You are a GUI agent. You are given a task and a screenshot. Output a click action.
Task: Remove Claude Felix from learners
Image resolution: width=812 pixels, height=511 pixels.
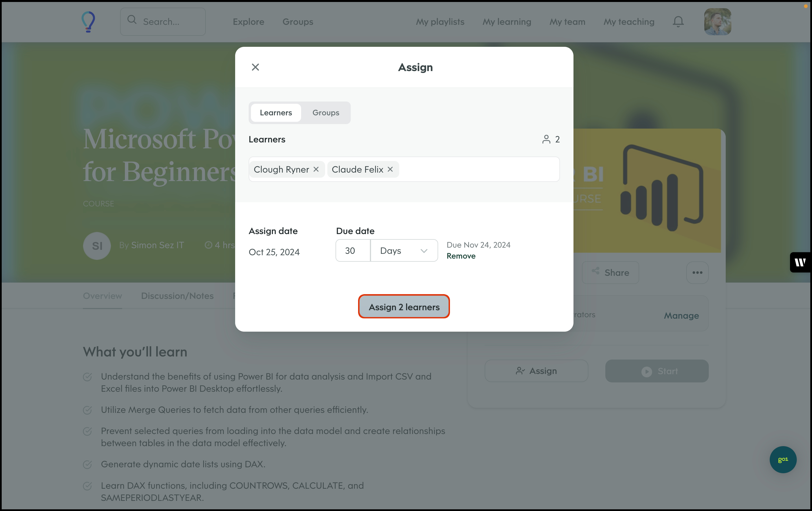[390, 169]
